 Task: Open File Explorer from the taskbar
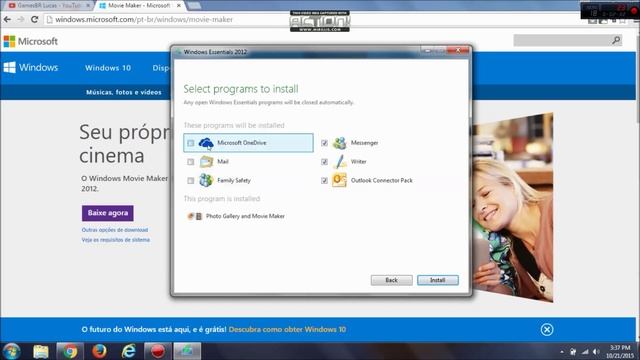tap(41, 351)
